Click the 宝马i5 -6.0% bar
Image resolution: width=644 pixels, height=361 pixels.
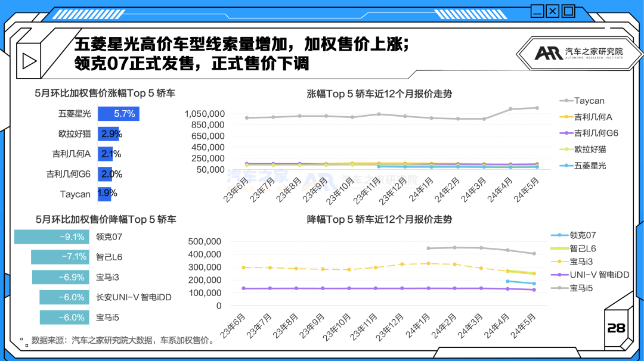click(64, 317)
